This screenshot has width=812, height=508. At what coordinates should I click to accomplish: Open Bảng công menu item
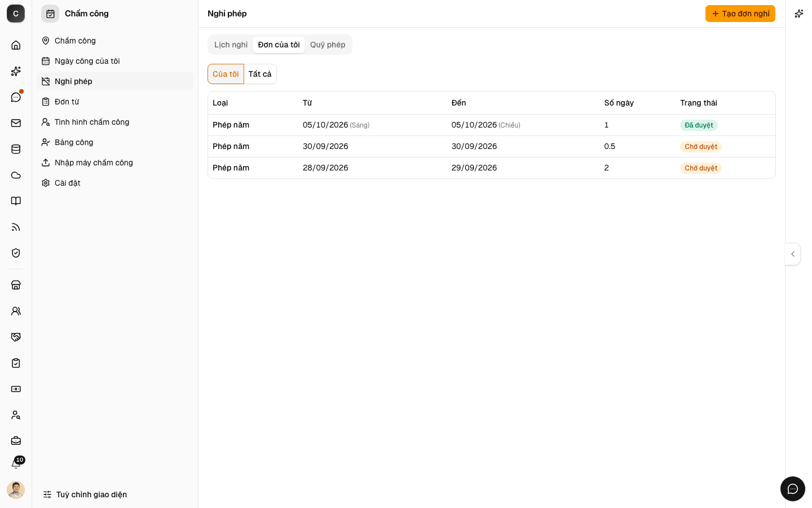pos(115,142)
